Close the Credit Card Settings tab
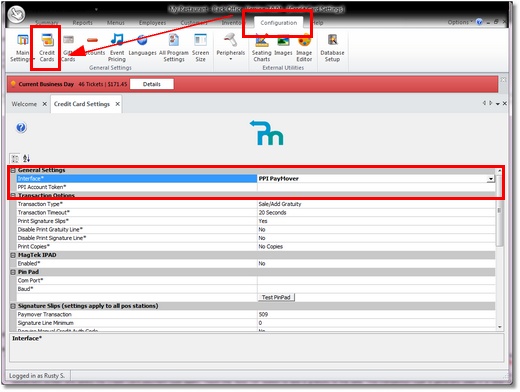The width and height of the screenshot is (520, 392). coord(118,104)
